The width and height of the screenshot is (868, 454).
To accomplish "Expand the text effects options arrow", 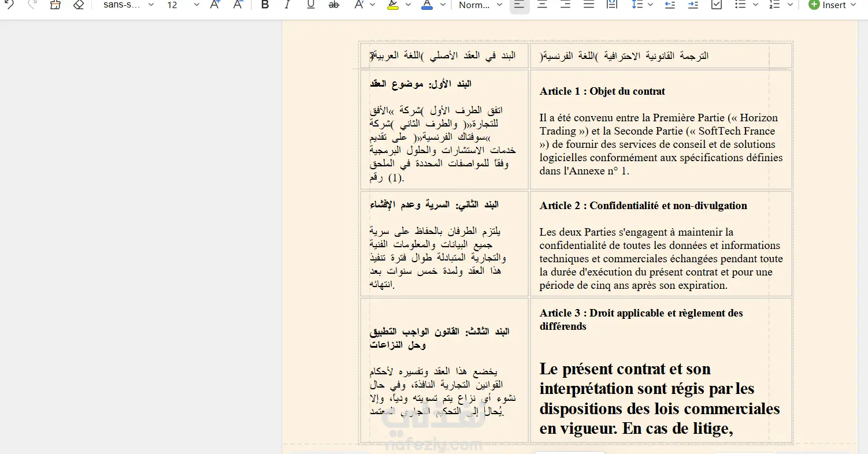I will tap(372, 5).
